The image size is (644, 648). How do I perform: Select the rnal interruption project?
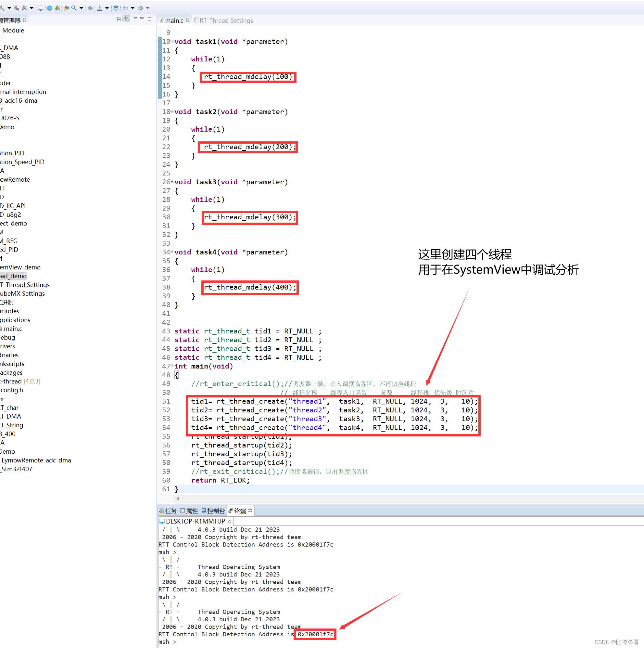(x=23, y=92)
